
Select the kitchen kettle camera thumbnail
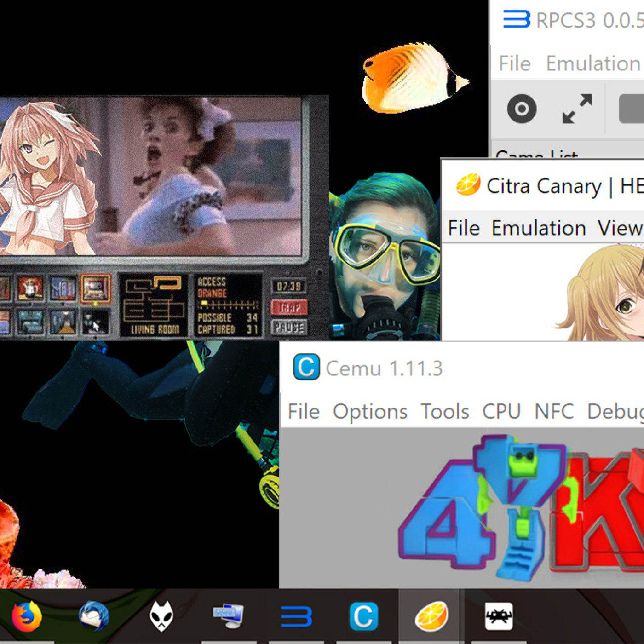(30, 288)
